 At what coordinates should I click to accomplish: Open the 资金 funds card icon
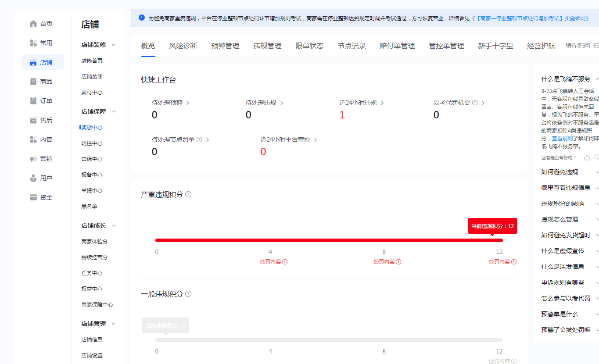point(33,197)
